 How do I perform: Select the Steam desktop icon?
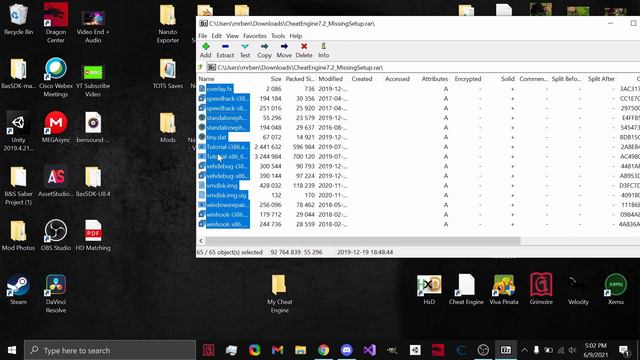click(x=18, y=289)
